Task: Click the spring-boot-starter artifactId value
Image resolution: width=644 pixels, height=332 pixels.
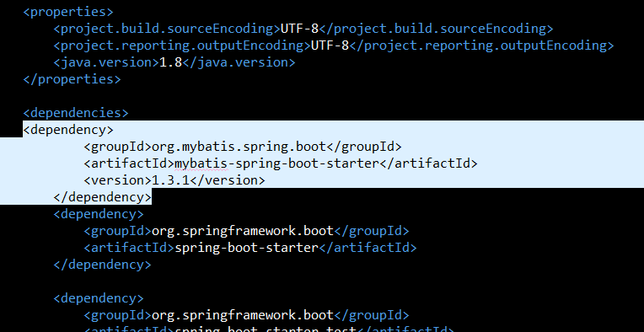Action: click(x=246, y=248)
